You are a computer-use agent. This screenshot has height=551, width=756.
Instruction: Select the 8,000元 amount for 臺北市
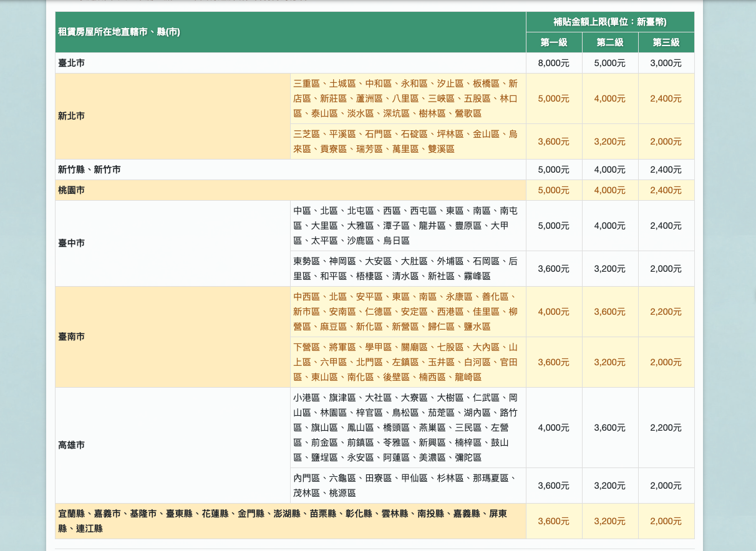click(x=554, y=63)
